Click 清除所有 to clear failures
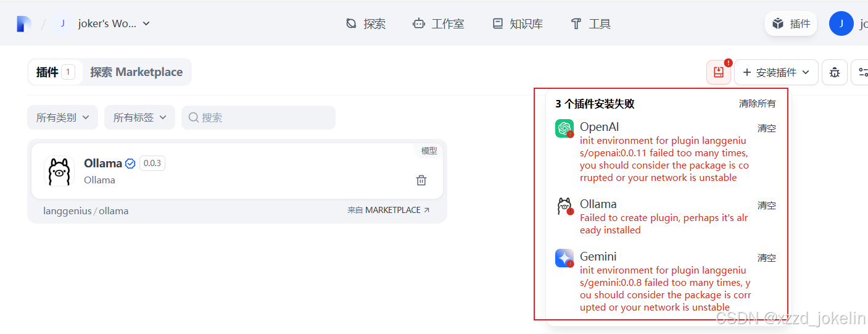This screenshot has height=334, width=868. tap(758, 104)
